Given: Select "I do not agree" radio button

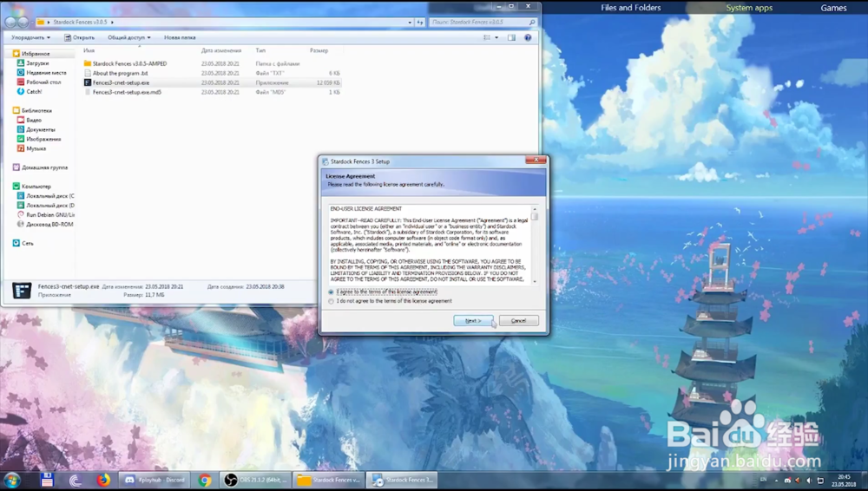Looking at the screenshot, I should click(x=331, y=301).
